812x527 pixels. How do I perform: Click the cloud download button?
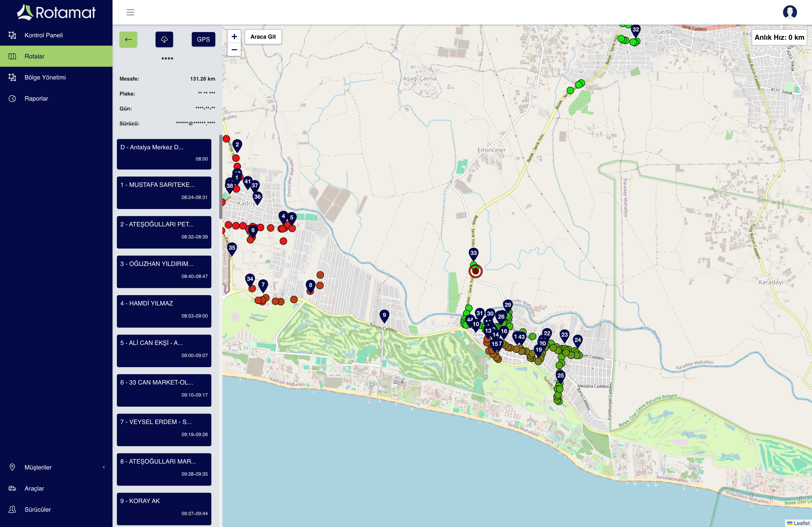tap(164, 40)
